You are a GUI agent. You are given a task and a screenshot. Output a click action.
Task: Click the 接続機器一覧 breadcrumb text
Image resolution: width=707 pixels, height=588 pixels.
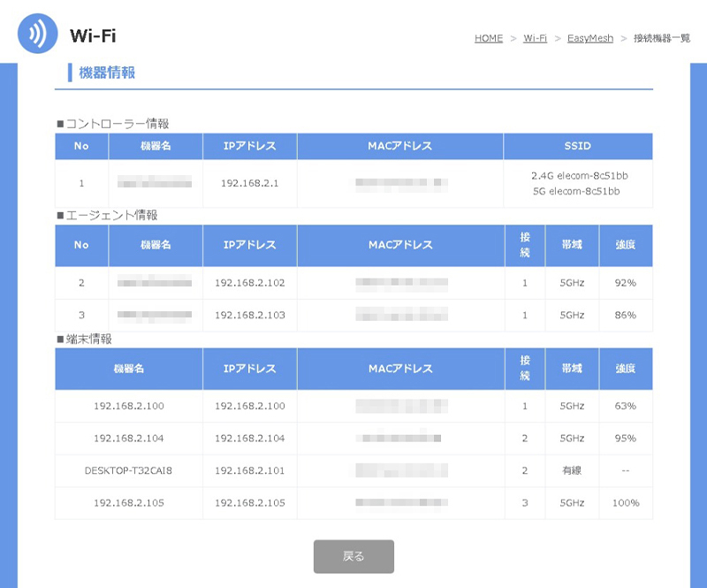click(662, 39)
